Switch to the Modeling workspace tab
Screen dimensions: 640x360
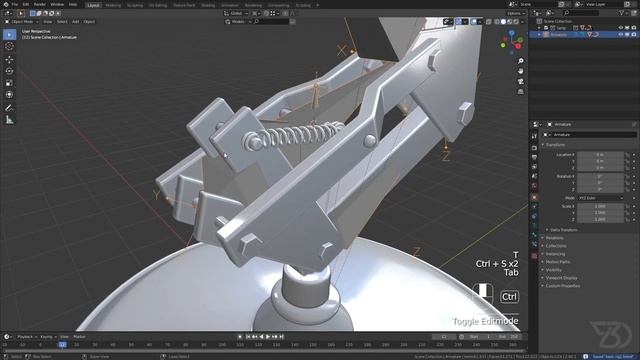(x=113, y=5)
